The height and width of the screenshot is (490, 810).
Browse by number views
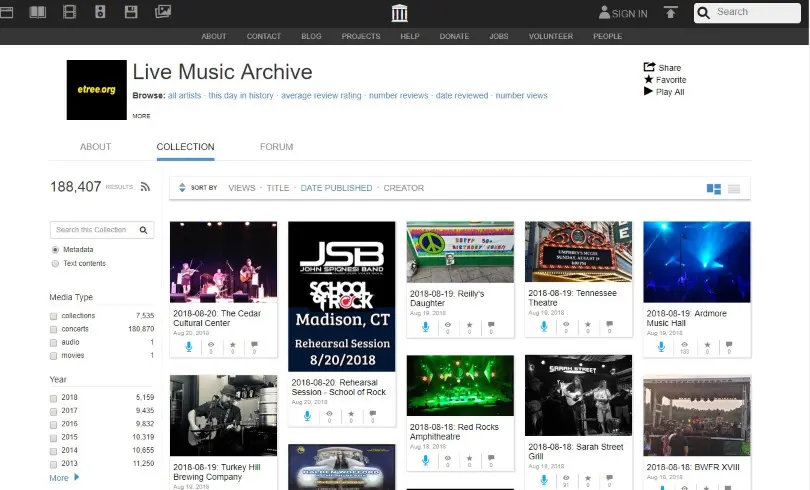point(521,96)
